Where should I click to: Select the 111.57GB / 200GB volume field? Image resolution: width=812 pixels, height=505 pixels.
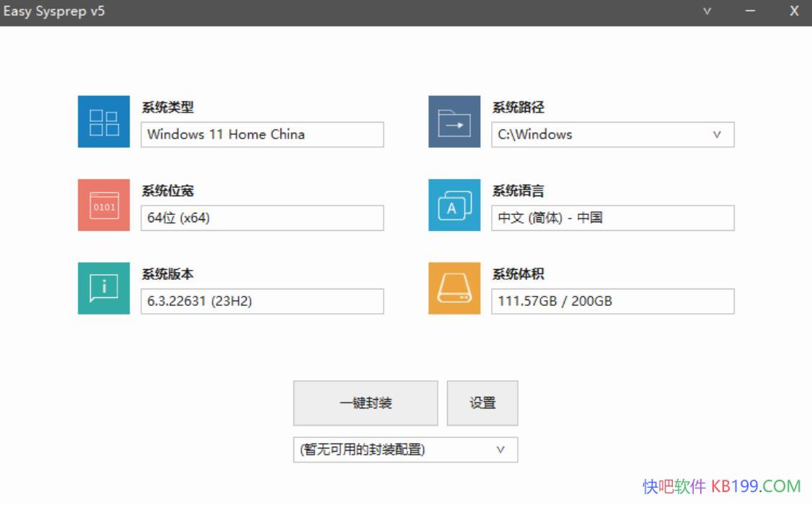coord(613,302)
